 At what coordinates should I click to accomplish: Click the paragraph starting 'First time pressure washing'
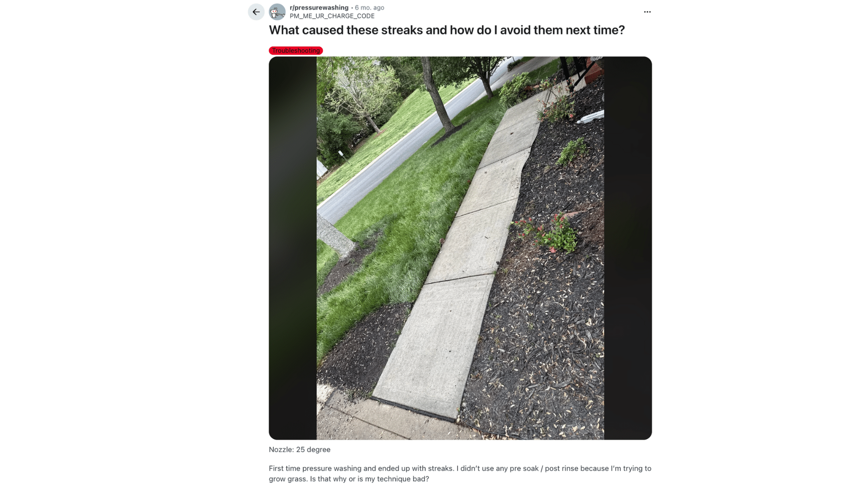[460, 474]
